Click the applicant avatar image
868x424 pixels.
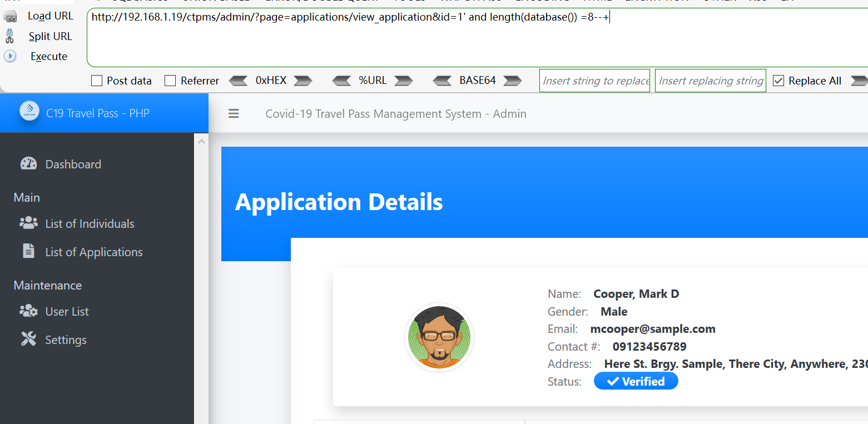click(439, 337)
